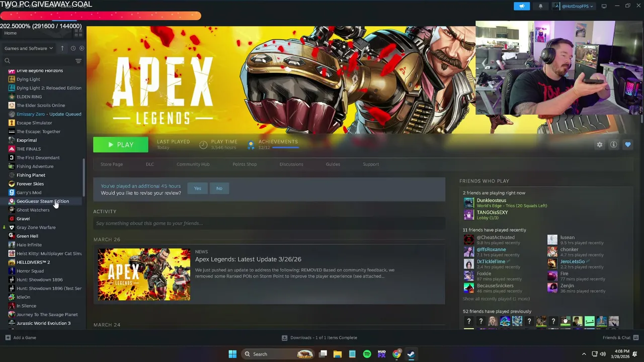Screen dimensions: 644x362
Task: Select Jurassic World Evolution 3 entry
Action: (x=43, y=323)
